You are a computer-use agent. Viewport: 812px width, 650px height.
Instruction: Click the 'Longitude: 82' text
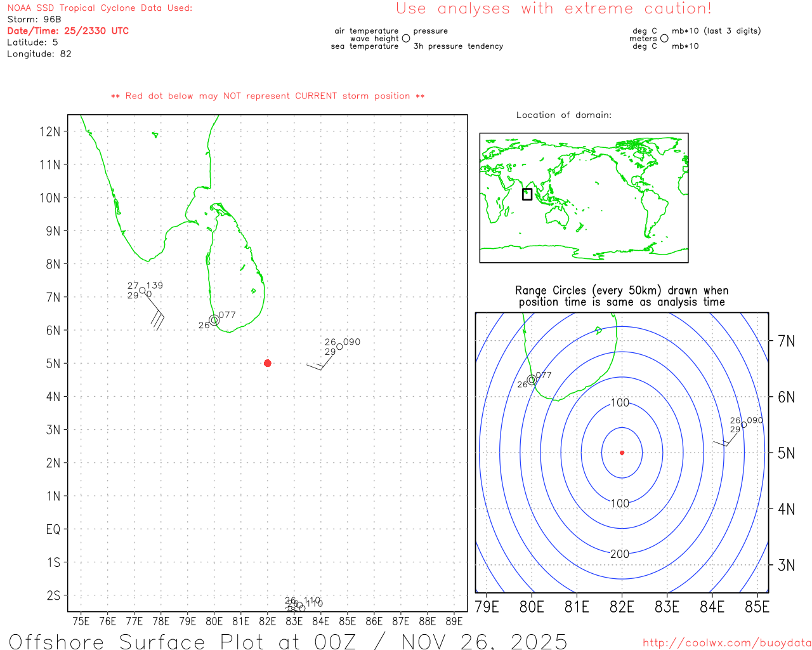pos(39,54)
